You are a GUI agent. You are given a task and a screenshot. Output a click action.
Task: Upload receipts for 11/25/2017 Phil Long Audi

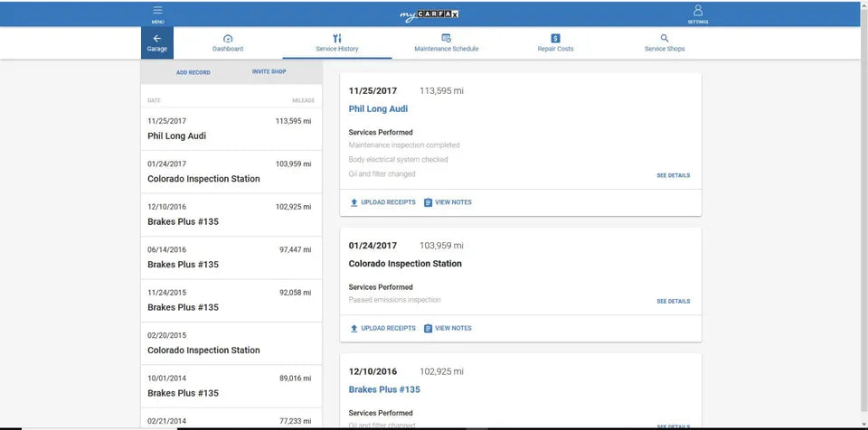pyautogui.click(x=382, y=202)
